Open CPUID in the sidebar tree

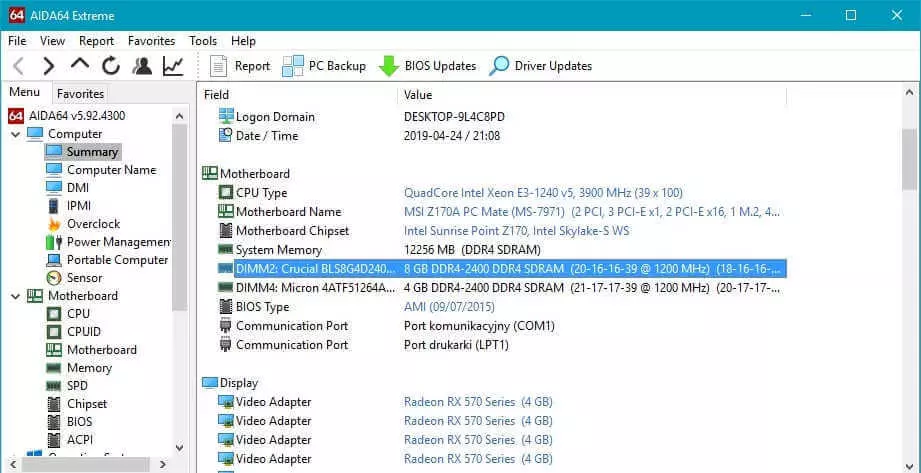pos(73,332)
